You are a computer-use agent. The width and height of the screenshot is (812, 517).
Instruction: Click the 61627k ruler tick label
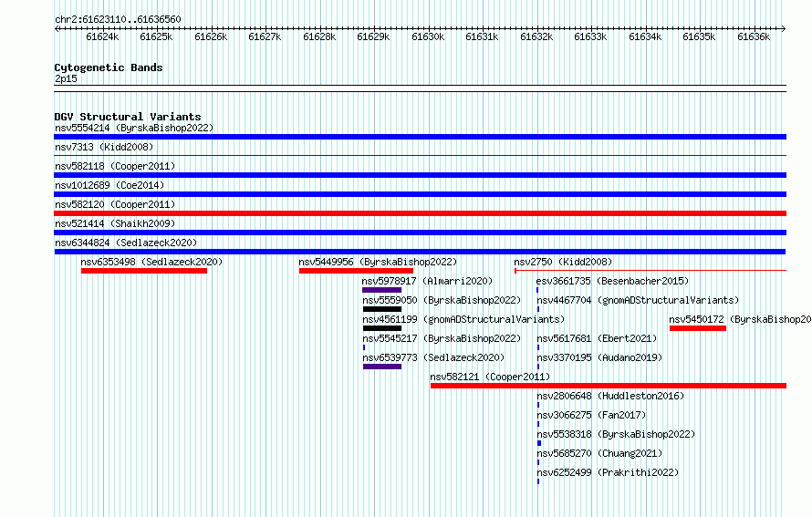(x=265, y=36)
